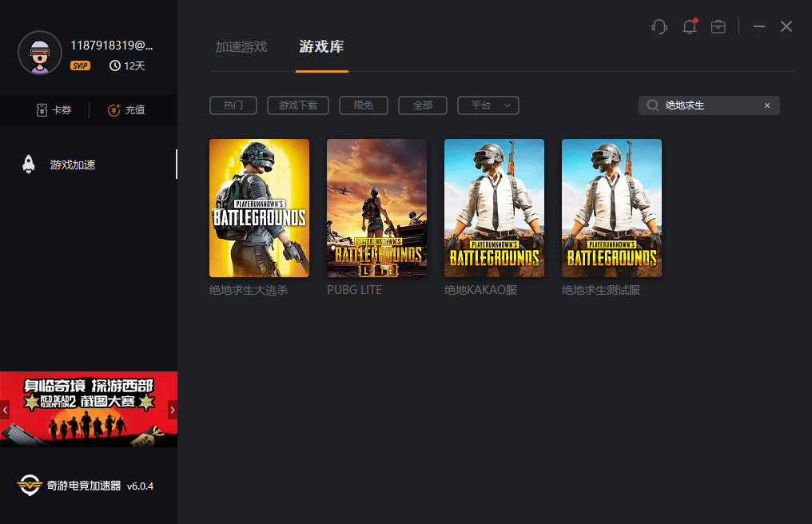The image size is (812, 524).
Task: Minimize the window
Action: (759, 26)
